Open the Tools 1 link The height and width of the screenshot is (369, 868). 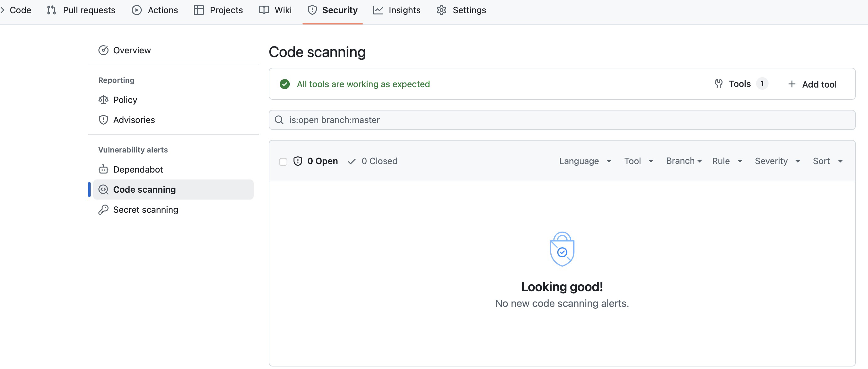click(x=741, y=84)
